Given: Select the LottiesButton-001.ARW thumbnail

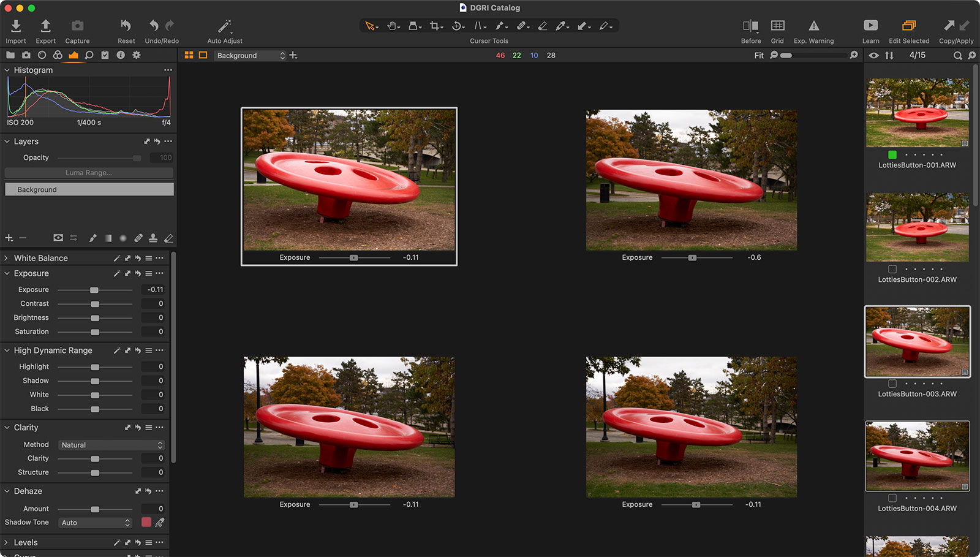Looking at the screenshot, I should point(917,113).
